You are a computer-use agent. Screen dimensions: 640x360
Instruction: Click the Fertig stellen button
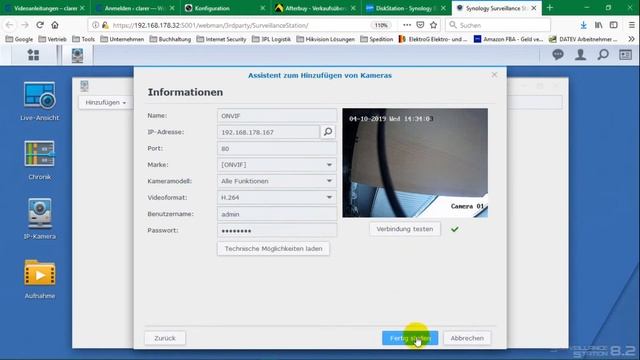[410, 338]
